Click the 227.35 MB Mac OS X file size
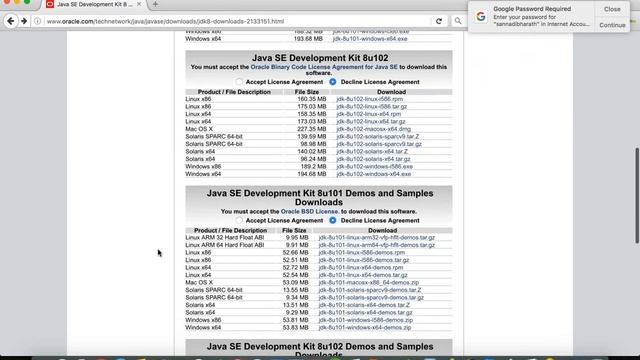Viewport: 640px width, 360px height. tap(311, 129)
